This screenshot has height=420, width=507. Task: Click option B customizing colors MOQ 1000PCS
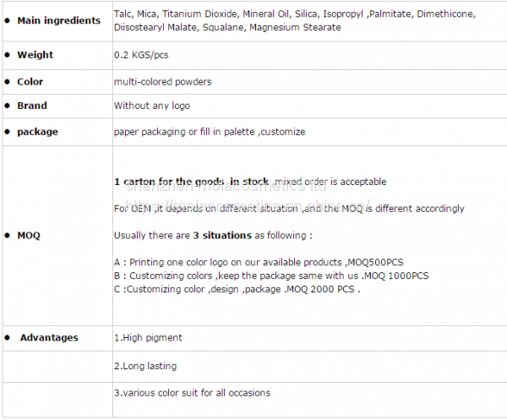tap(271, 275)
